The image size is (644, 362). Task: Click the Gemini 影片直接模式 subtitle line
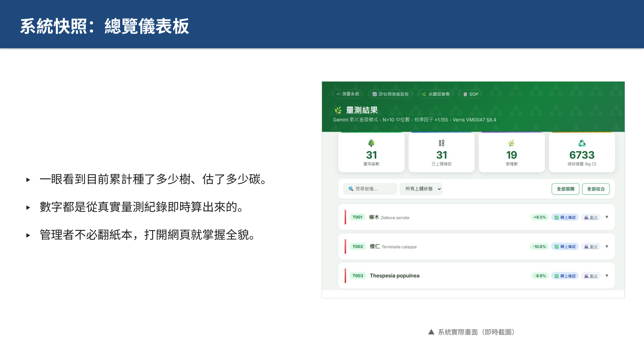415,120
